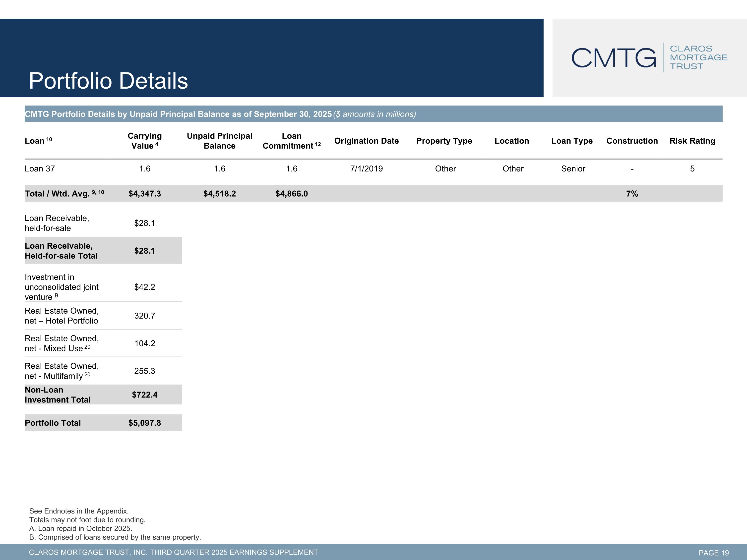
Task: Click the $722.4 Non-Loan Investment Total
Action: [x=144, y=394]
